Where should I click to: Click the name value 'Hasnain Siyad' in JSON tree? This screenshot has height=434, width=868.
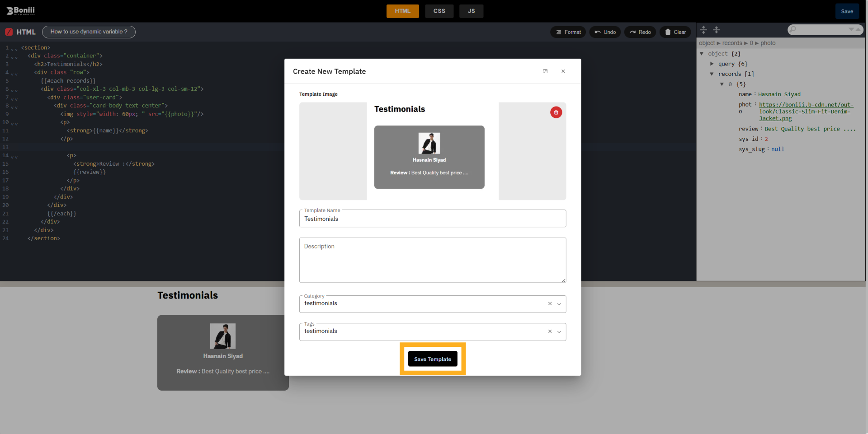[779, 94]
